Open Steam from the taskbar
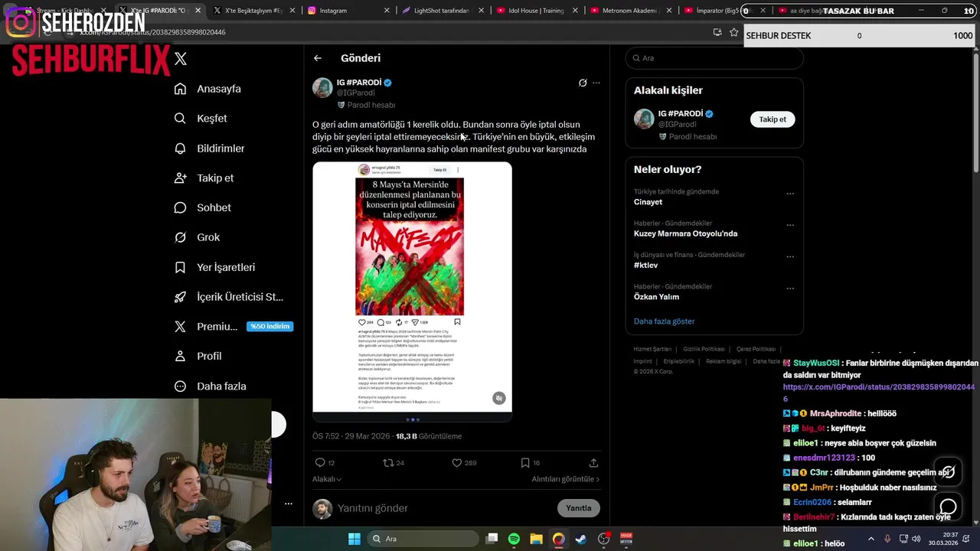The image size is (980, 551). [x=581, y=539]
